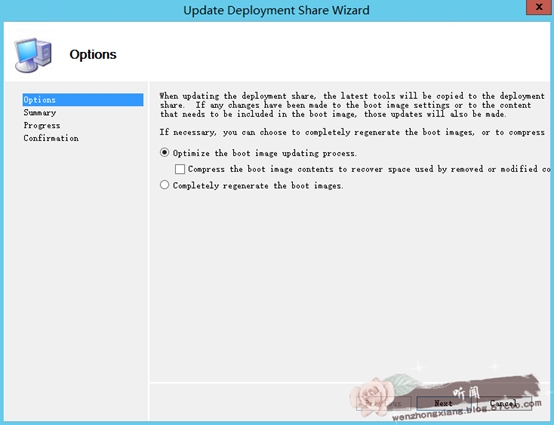Open the Progress step in sidebar

[x=42, y=125]
